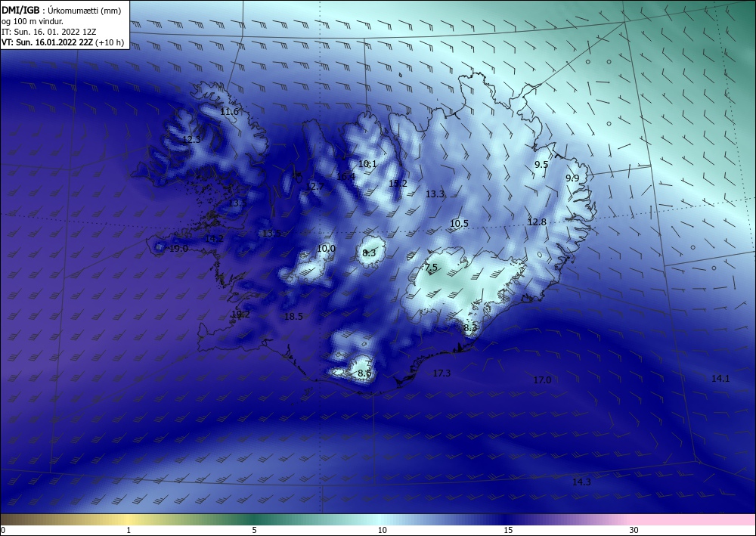Select the 9.9 value near the east coast

click(x=572, y=178)
